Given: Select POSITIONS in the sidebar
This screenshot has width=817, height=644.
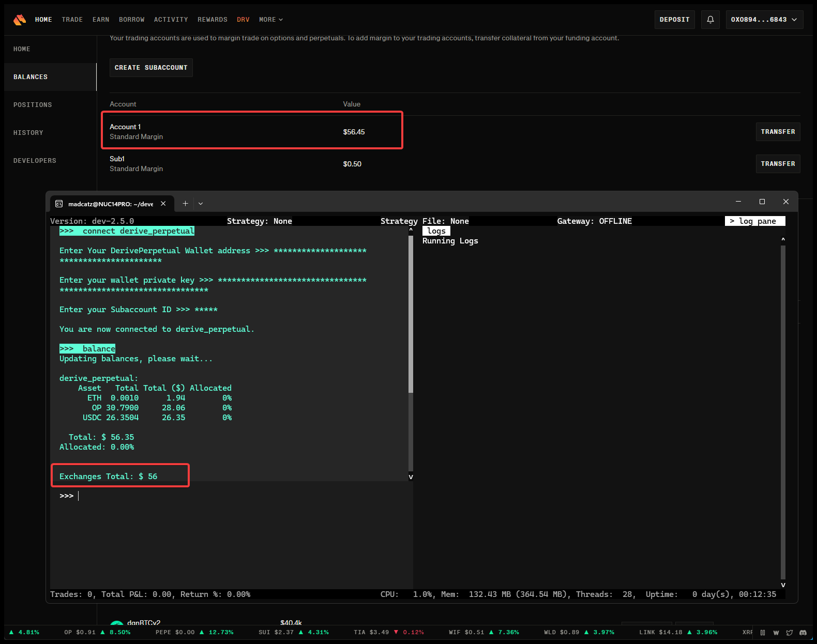Looking at the screenshot, I should [x=33, y=105].
